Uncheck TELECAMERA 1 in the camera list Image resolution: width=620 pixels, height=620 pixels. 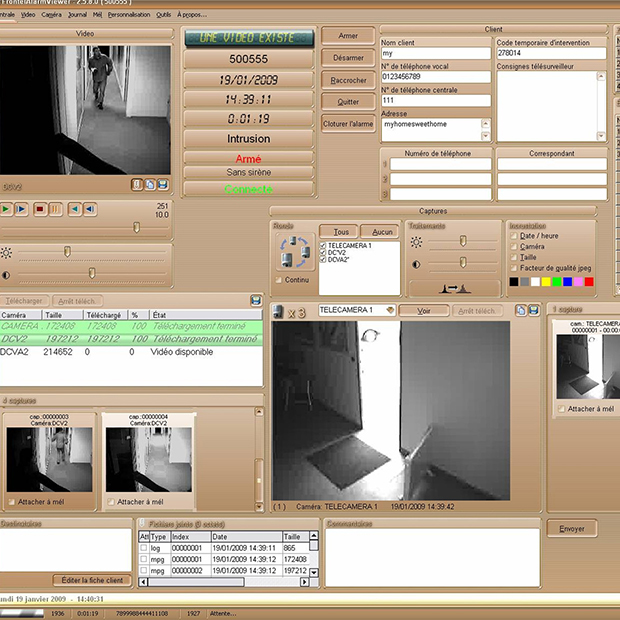tap(323, 245)
